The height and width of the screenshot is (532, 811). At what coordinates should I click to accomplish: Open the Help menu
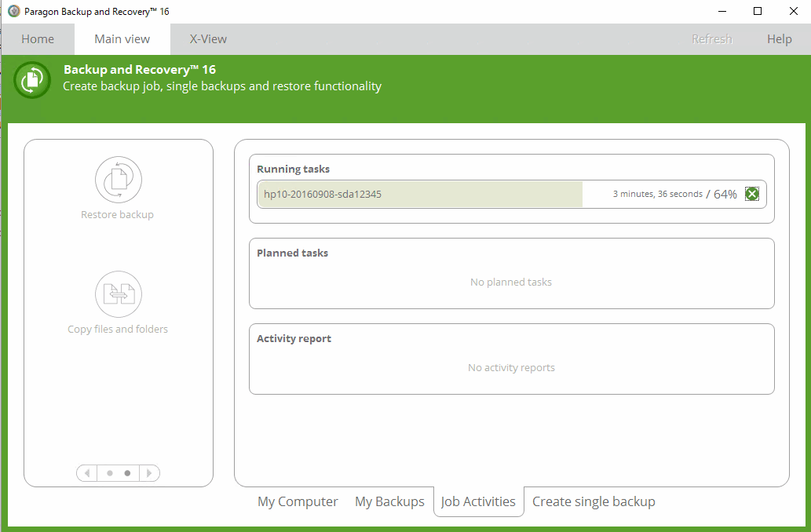tap(779, 39)
